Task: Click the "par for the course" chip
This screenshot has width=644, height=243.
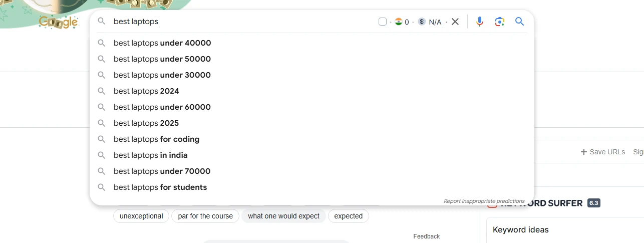Action: click(205, 216)
